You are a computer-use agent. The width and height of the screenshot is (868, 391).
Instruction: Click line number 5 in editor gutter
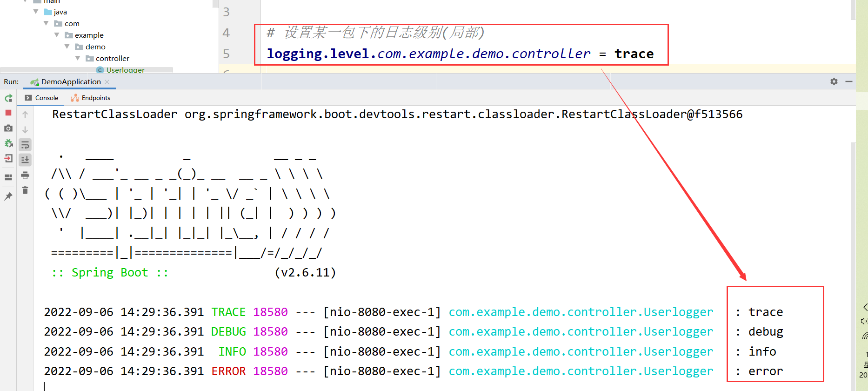(x=226, y=54)
